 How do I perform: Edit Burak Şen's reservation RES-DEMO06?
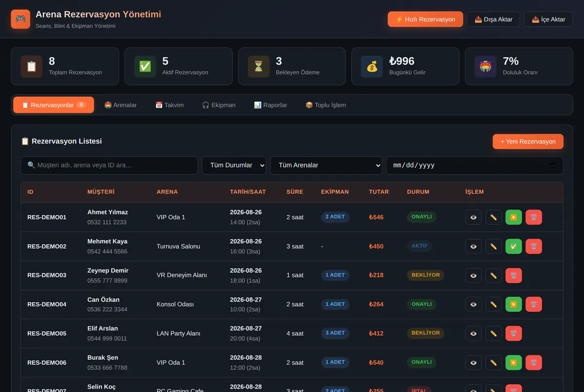493,362
